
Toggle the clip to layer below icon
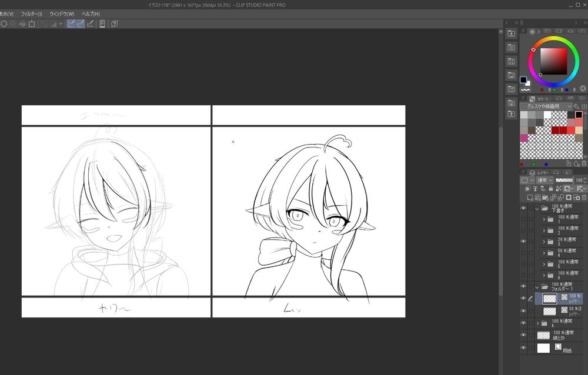(527, 189)
